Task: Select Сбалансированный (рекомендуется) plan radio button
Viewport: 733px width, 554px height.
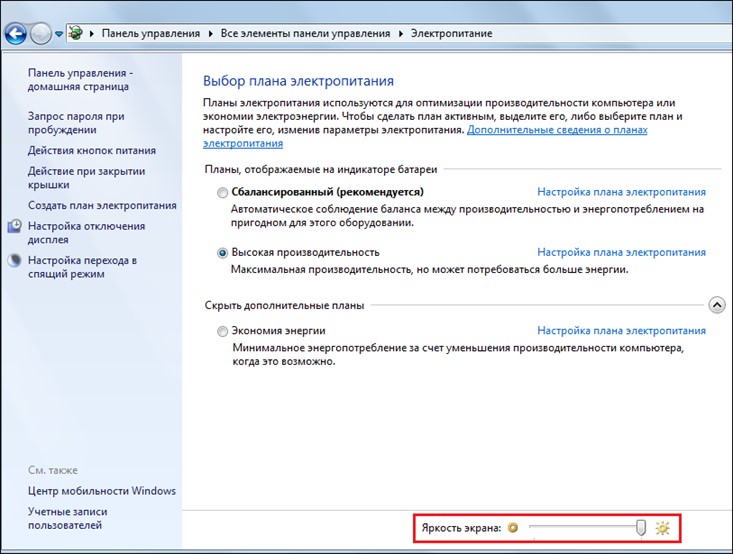Action: (223, 193)
